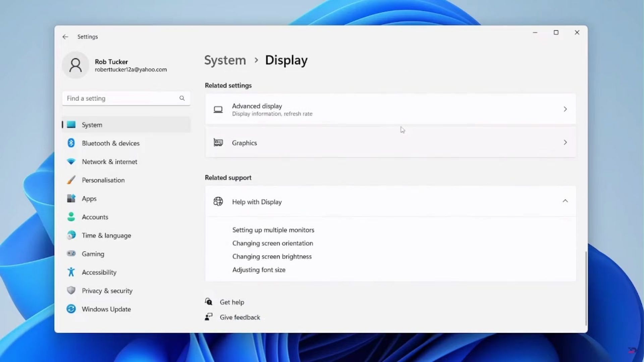Open Privacy & security settings
Viewport: 644px width, 362px height.
click(126, 291)
